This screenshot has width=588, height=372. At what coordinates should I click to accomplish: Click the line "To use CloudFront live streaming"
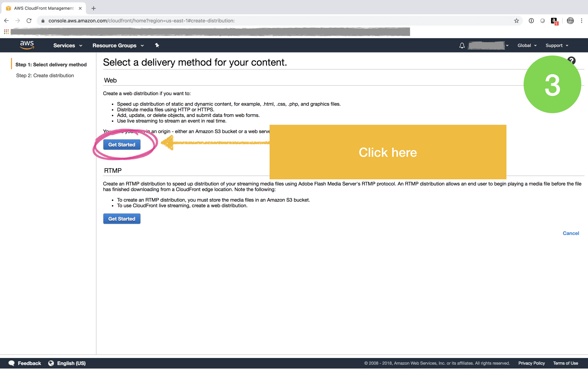182,206
